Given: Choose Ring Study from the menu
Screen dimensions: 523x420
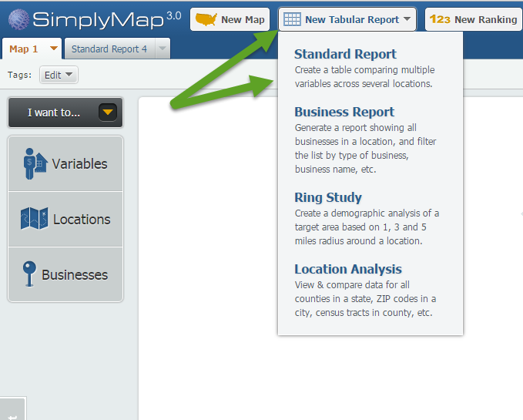Looking at the screenshot, I should click(x=328, y=197).
